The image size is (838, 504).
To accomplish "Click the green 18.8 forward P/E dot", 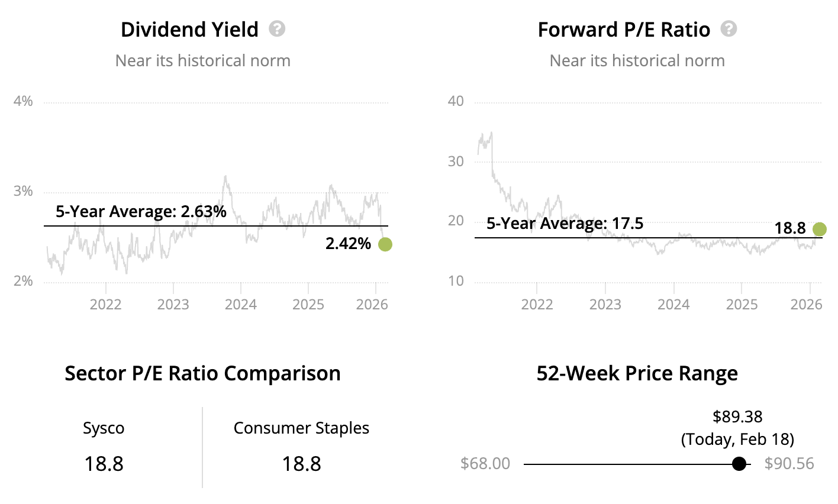I will coord(819,229).
